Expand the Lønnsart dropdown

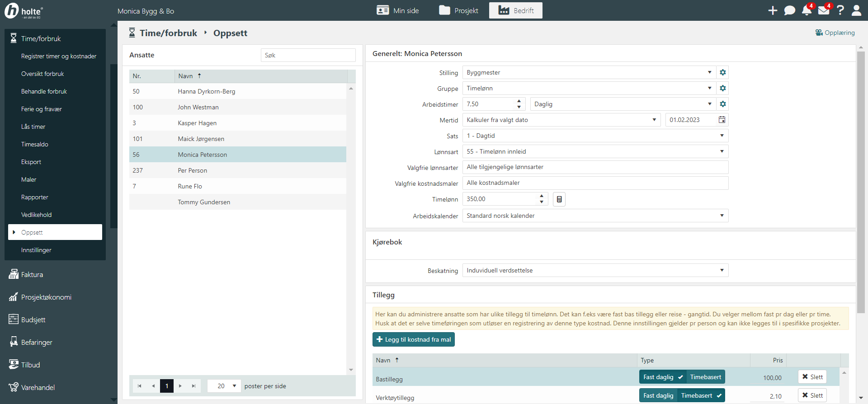pos(722,151)
